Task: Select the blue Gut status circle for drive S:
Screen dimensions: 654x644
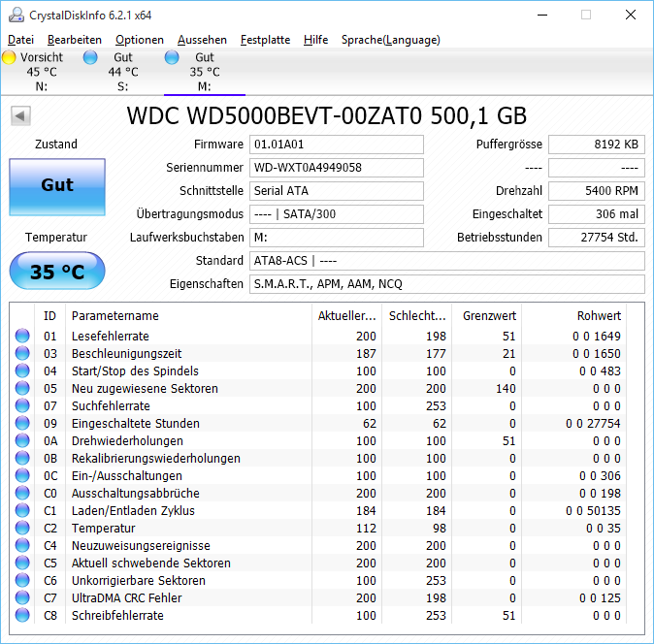Action: 90,57
